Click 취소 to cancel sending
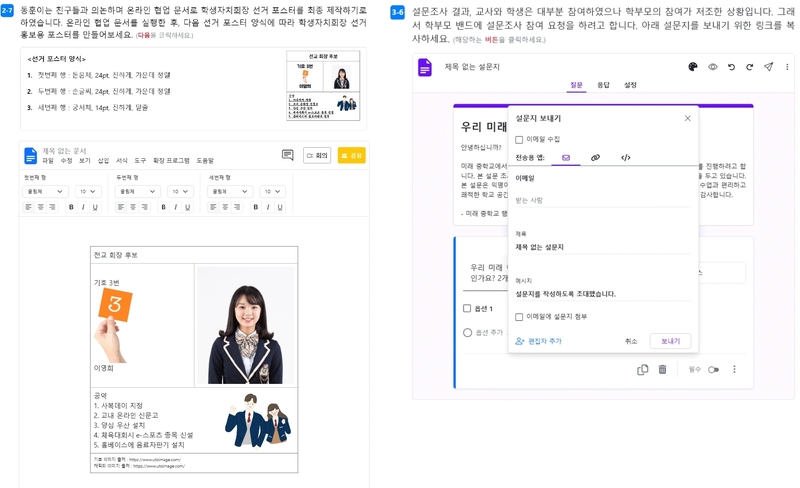Screen dimensions: 800x488 [631, 341]
